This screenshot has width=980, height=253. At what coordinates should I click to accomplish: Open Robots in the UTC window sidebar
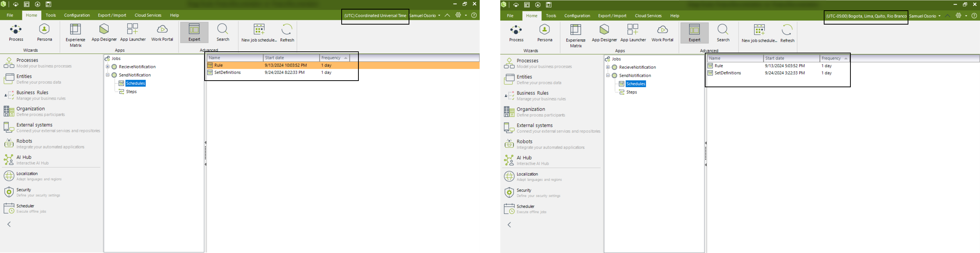51,144
